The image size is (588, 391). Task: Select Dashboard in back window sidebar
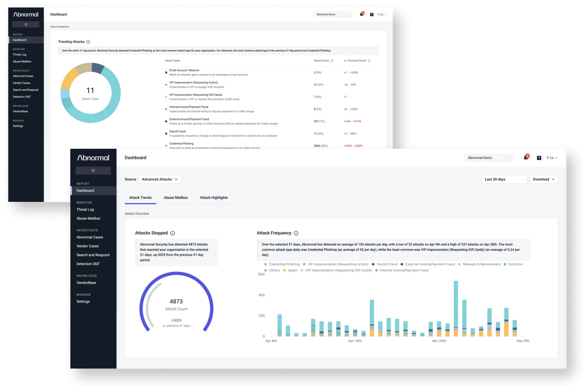pyautogui.click(x=26, y=40)
